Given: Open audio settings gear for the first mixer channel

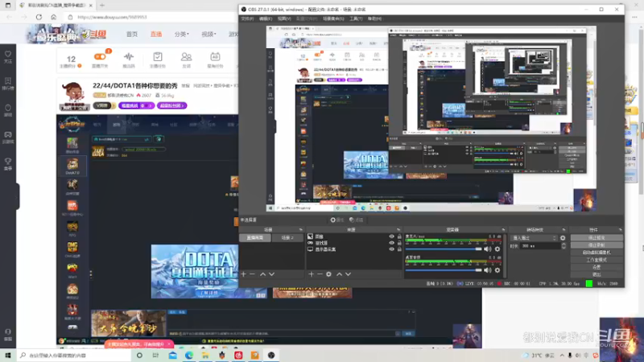Looking at the screenshot, I should (497, 249).
